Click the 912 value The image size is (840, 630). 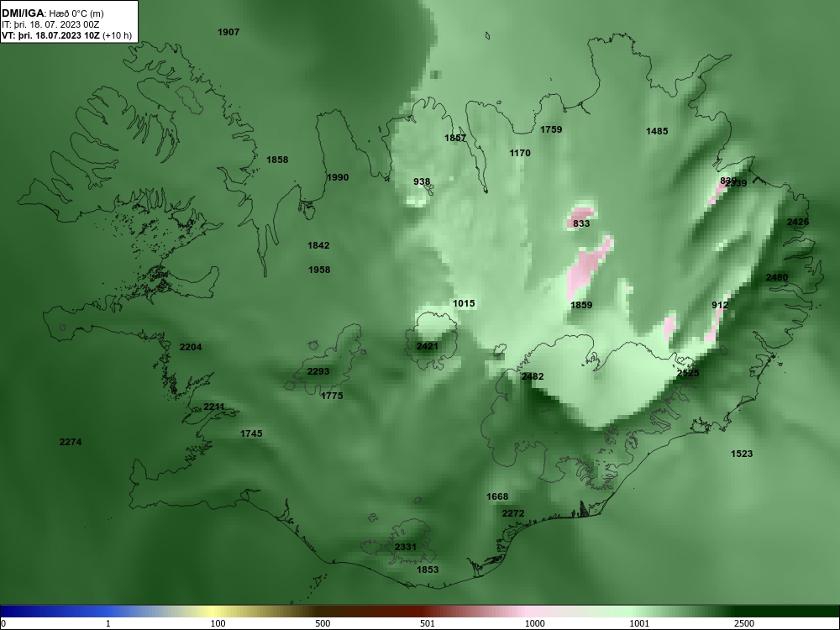click(x=720, y=305)
